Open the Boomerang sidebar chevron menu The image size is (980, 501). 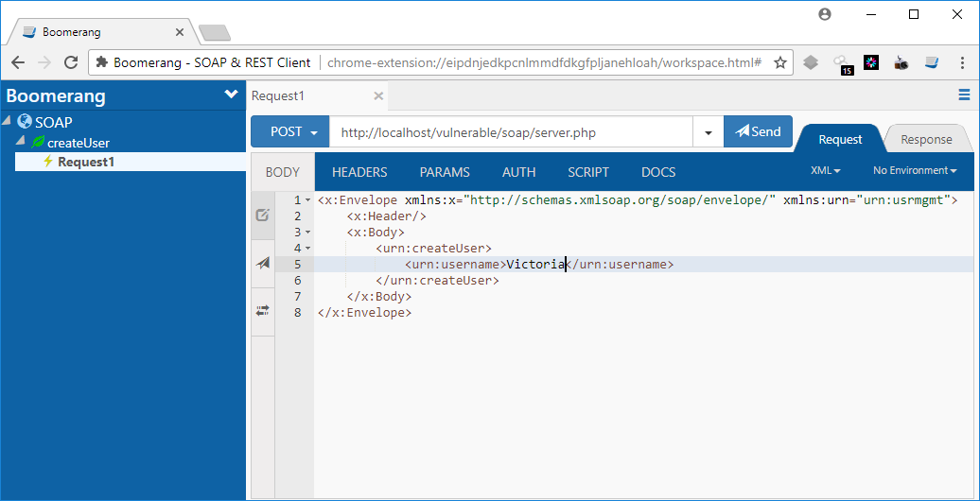click(231, 95)
